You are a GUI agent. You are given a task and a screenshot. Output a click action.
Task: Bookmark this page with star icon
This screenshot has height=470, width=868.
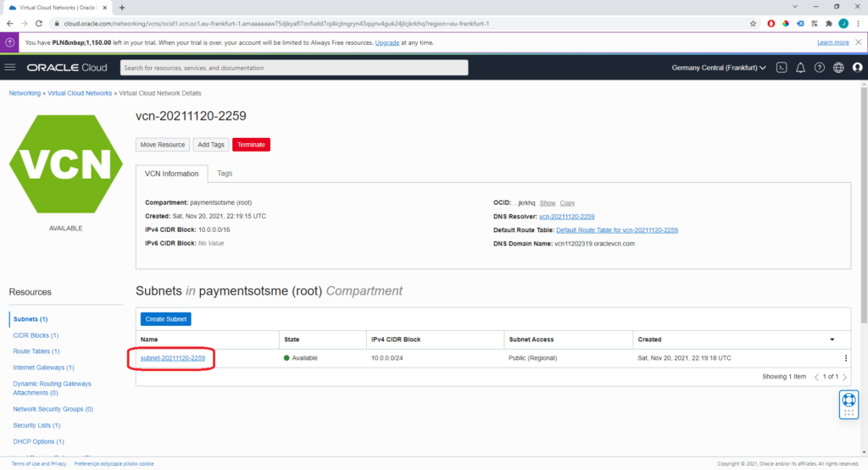pos(753,23)
